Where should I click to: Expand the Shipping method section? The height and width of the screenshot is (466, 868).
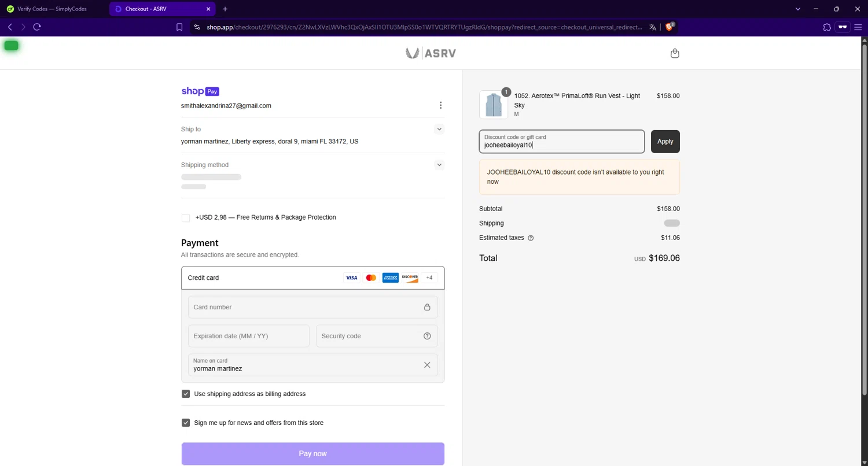coord(439,165)
